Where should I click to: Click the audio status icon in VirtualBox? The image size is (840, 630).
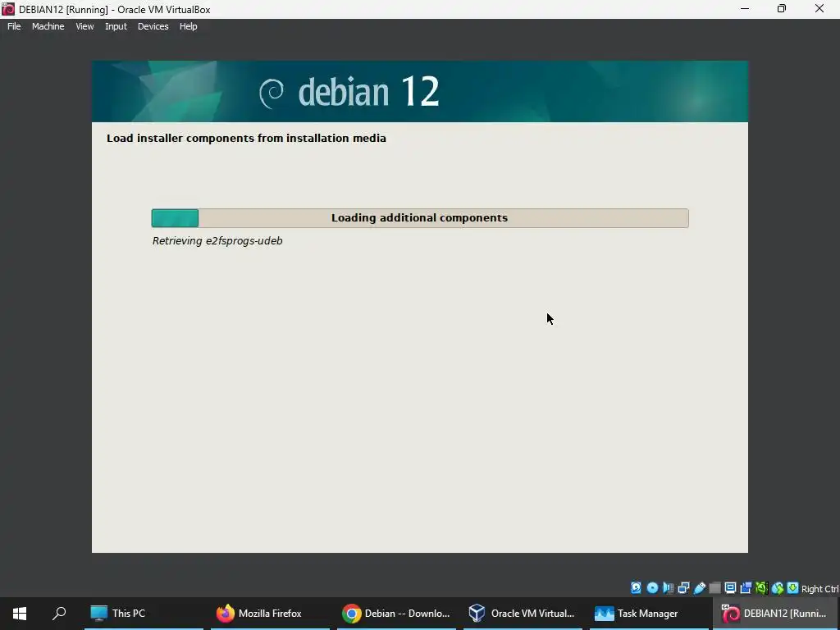(x=668, y=587)
